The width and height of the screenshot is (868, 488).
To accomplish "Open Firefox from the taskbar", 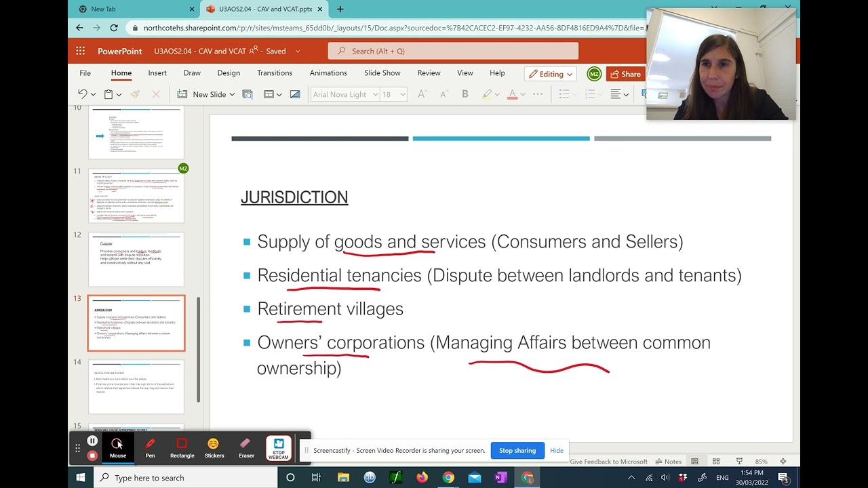I will [422, 478].
